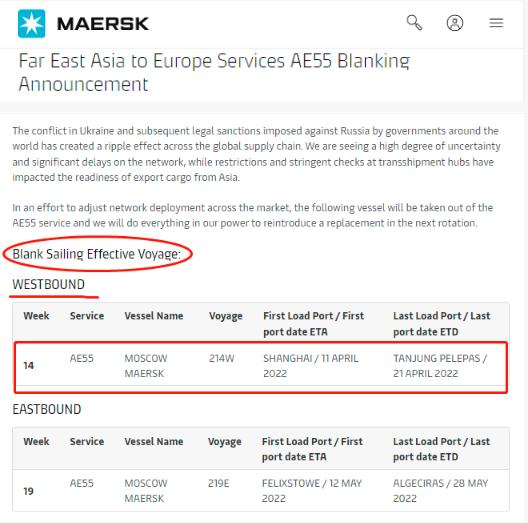Image resolution: width=528 pixels, height=523 pixels.
Task: Open the user account profile icon
Action: pos(455,23)
